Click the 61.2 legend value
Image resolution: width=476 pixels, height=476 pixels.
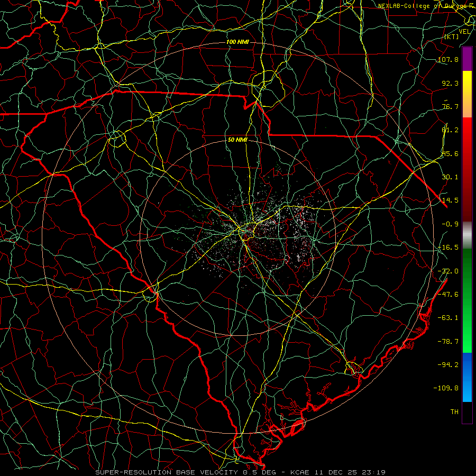click(450, 130)
